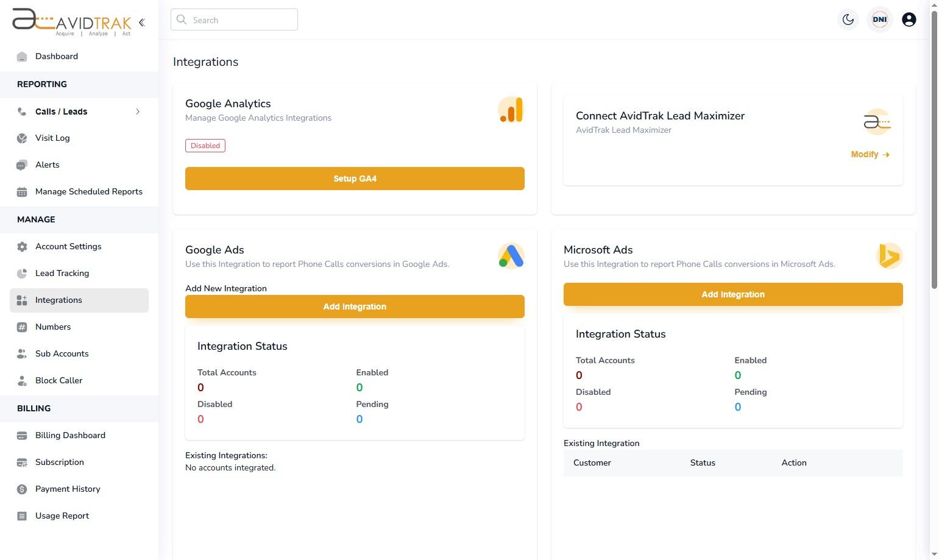939x560 pixels.
Task: Click the Usage Report list icon
Action: click(22, 516)
